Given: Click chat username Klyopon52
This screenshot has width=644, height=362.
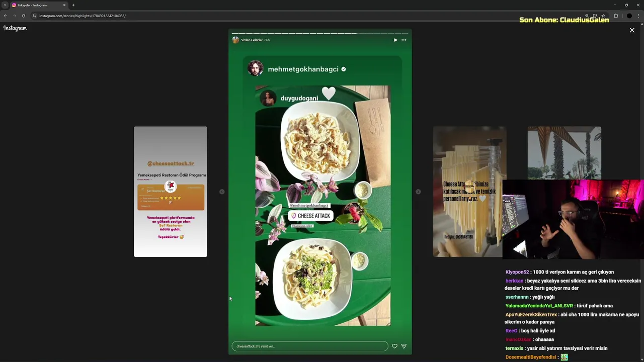Looking at the screenshot, I should [x=517, y=272].
